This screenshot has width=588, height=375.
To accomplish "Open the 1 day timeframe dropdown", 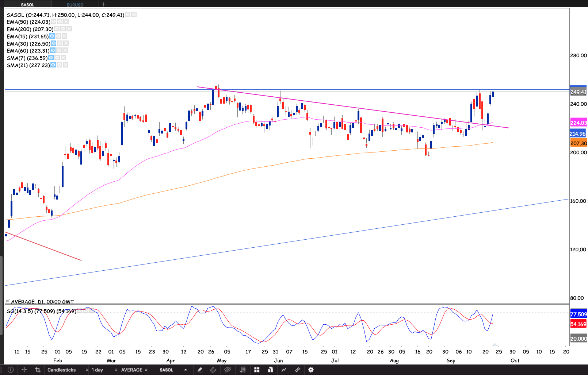I will point(104,370).
